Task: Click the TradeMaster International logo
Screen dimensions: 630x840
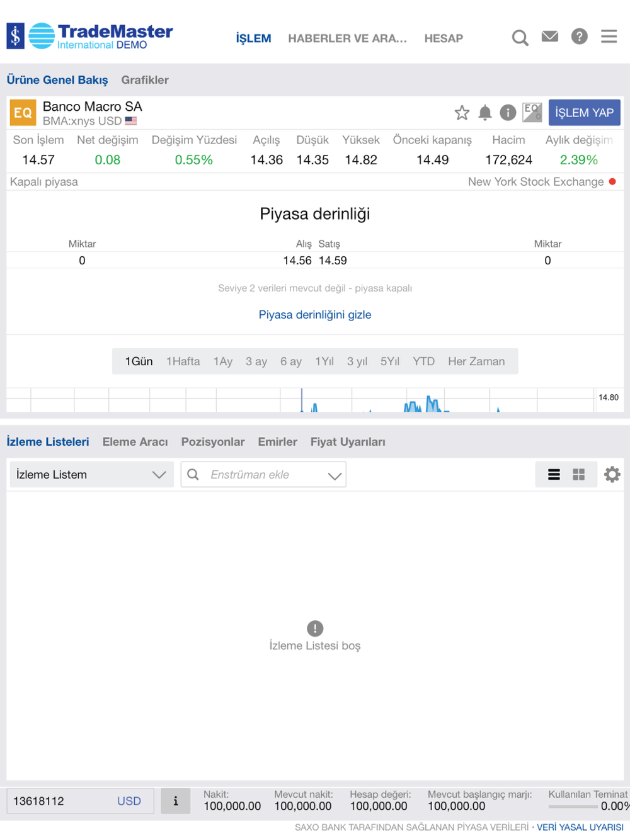Action: 90,36
